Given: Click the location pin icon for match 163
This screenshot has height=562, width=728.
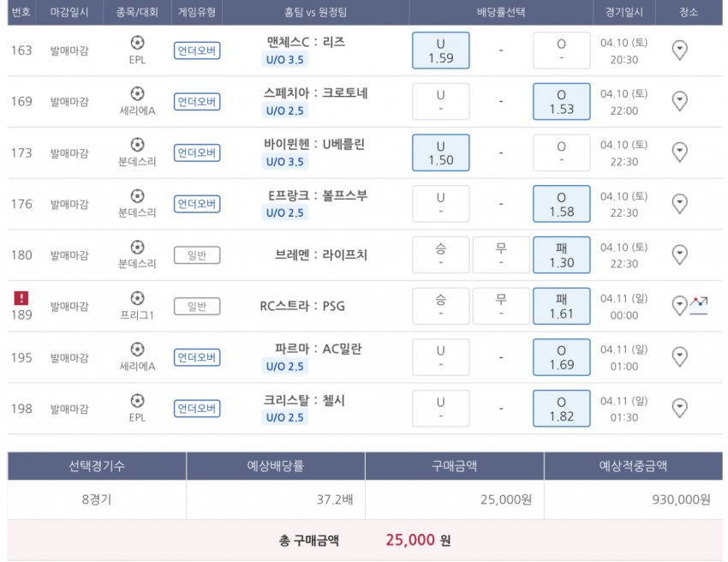Looking at the screenshot, I should 679,51.
